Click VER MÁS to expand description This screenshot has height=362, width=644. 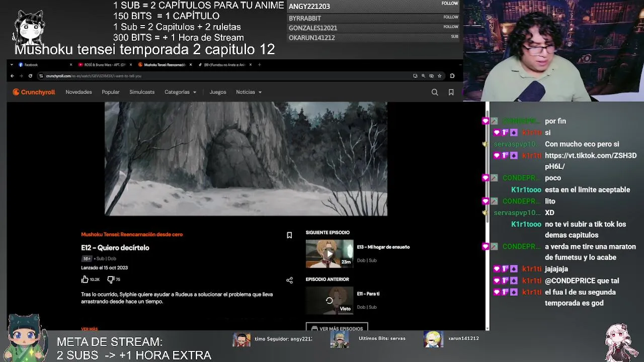click(90, 329)
